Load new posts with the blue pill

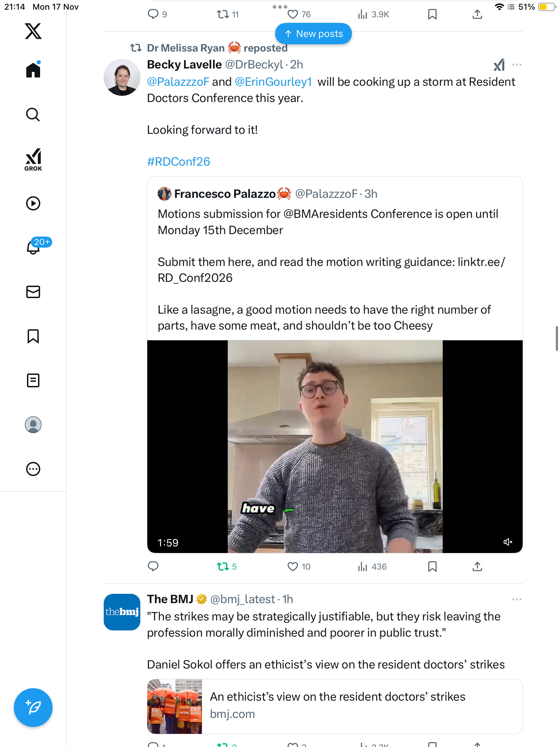coord(314,34)
